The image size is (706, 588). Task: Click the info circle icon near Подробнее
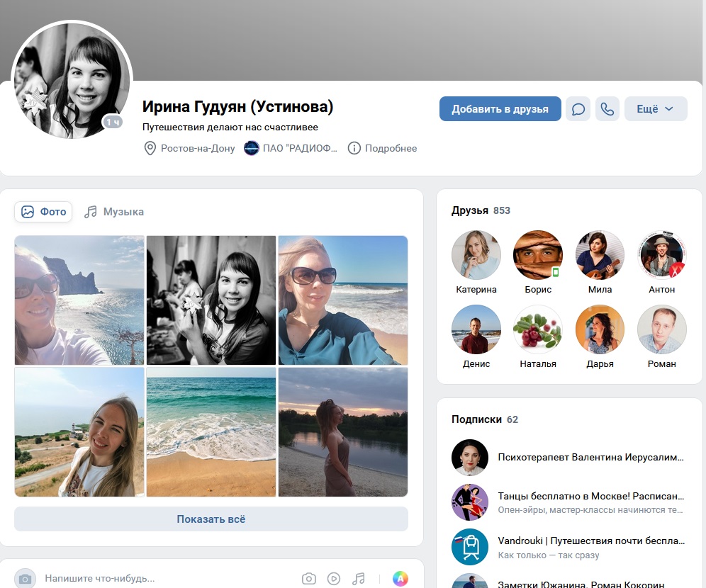[x=354, y=148]
